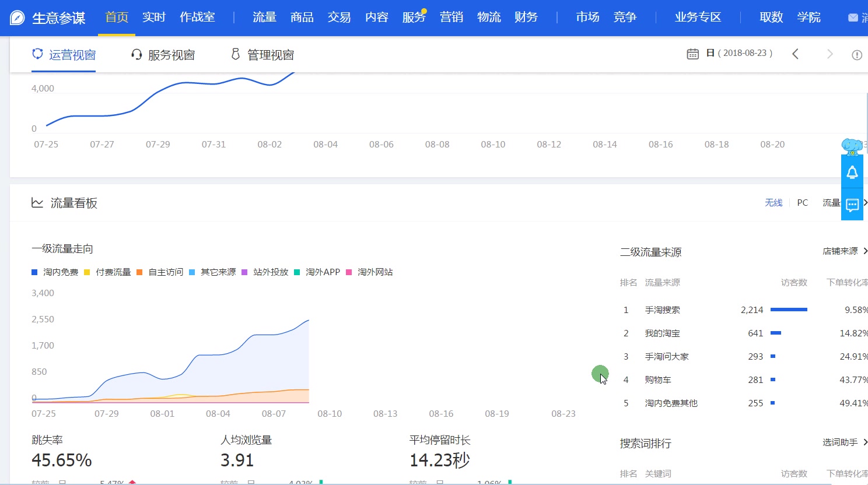The height and width of the screenshot is (485, 868).
Task: Toggle 其它来源 legend series
Action: tap(212, 272)
